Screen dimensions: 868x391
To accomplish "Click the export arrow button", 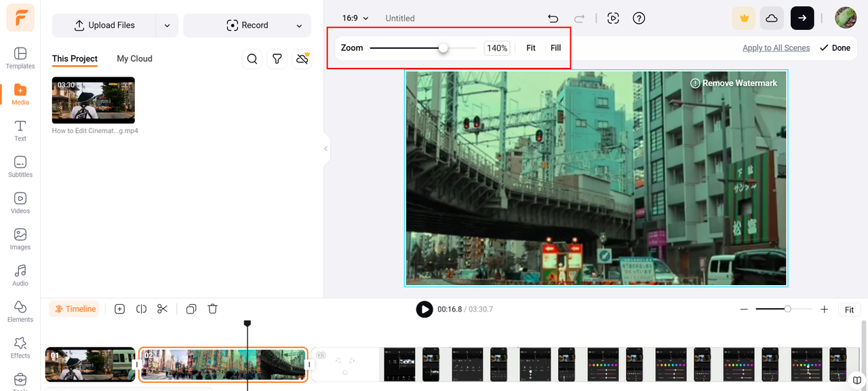I will pos(802,18).
